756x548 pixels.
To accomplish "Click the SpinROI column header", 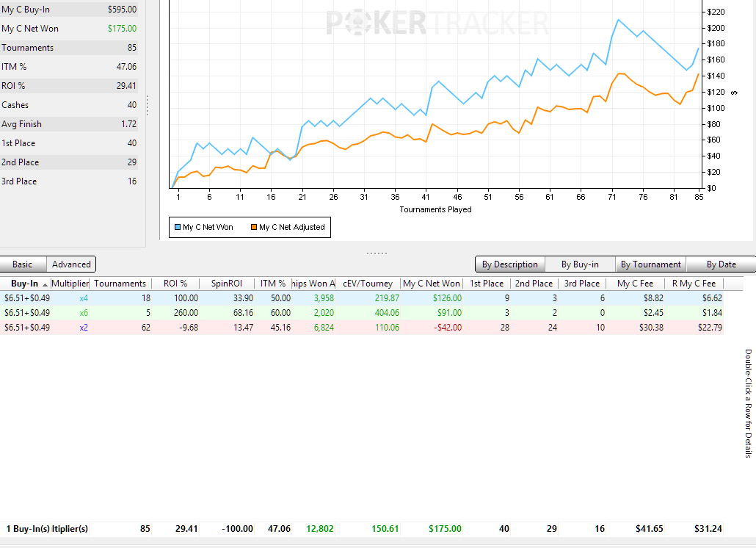I will pos(226,284).
